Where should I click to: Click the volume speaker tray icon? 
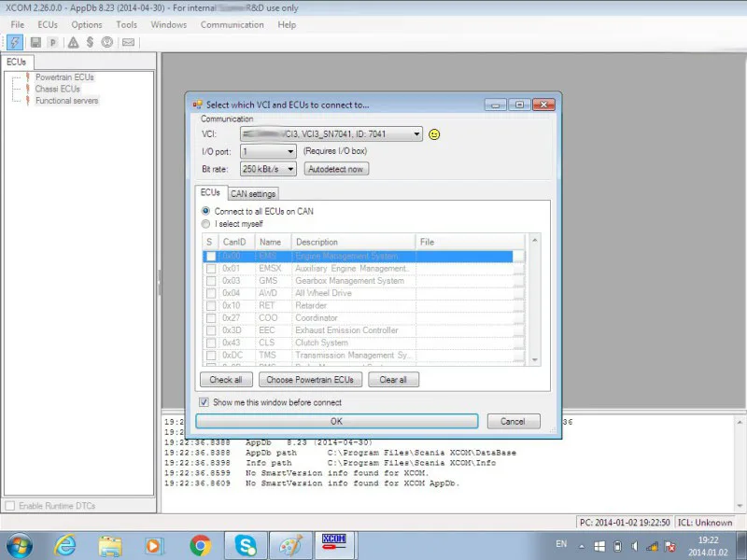click(635, 546)
